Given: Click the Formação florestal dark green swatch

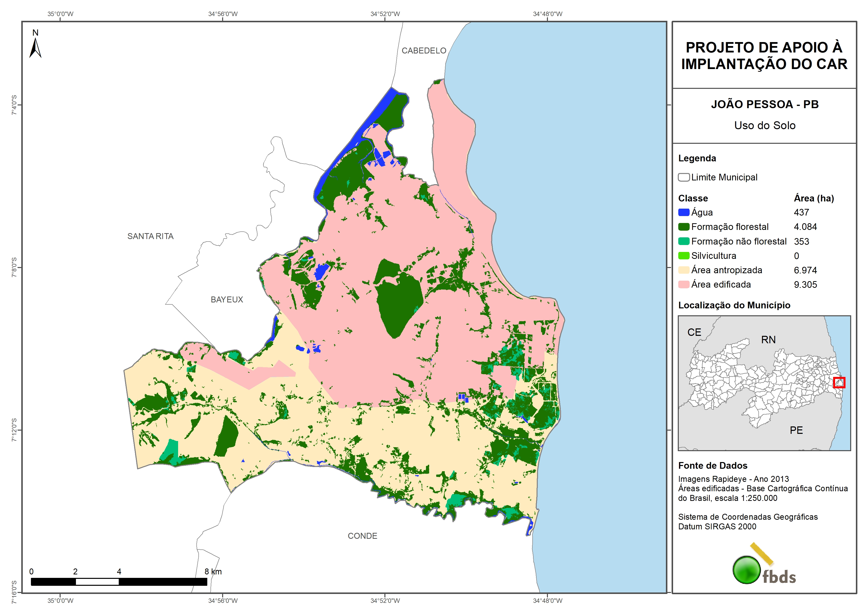Looking at the screenshot, I should [683, 227].
